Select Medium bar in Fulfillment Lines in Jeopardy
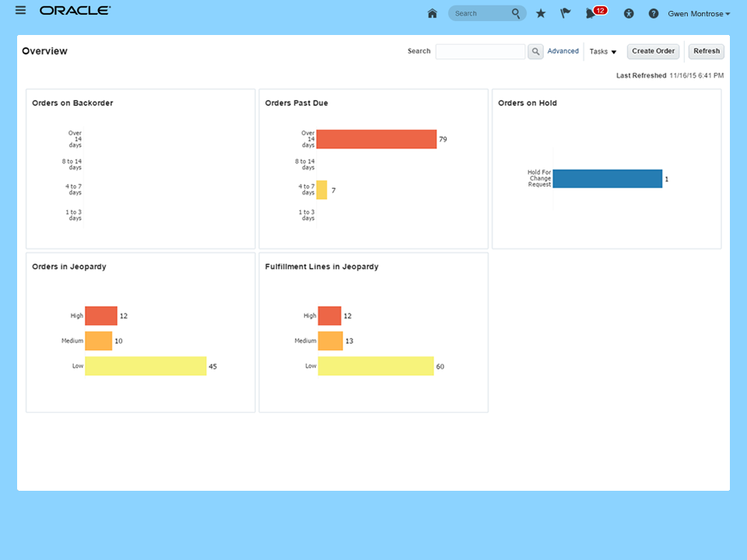 (331, 341)
